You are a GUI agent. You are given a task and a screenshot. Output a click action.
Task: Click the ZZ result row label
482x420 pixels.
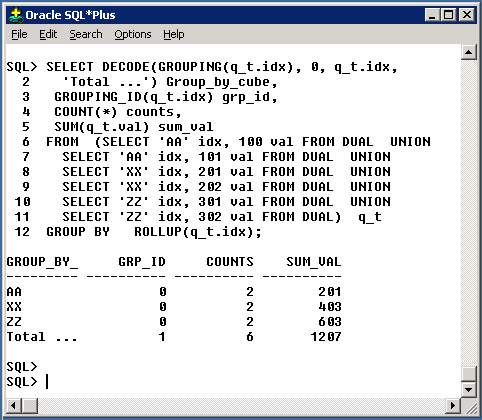(14, 322)
